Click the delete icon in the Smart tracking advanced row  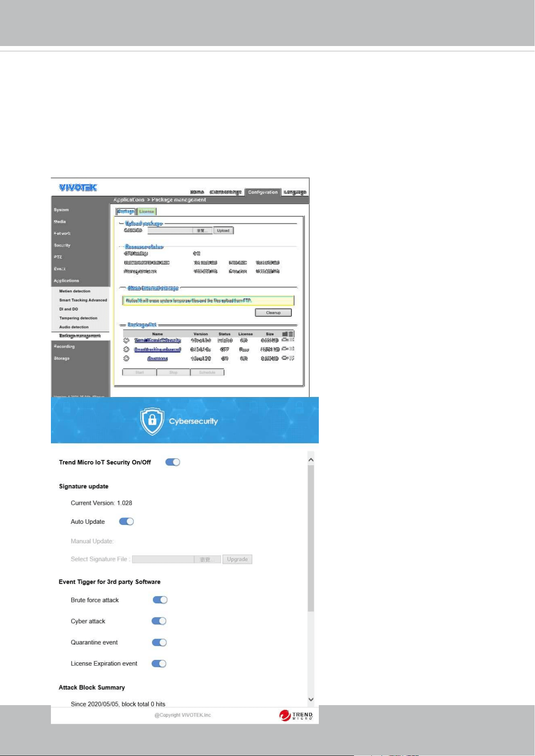pos(292,349)
